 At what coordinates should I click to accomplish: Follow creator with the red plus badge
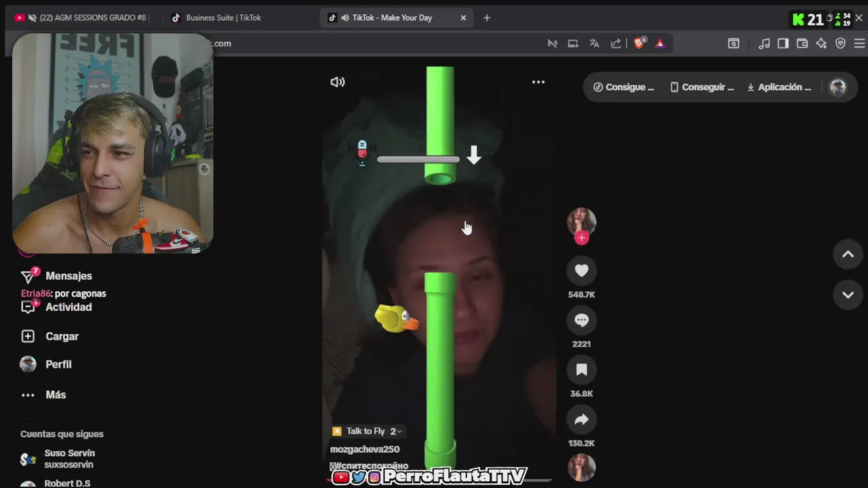coord(581,238)
